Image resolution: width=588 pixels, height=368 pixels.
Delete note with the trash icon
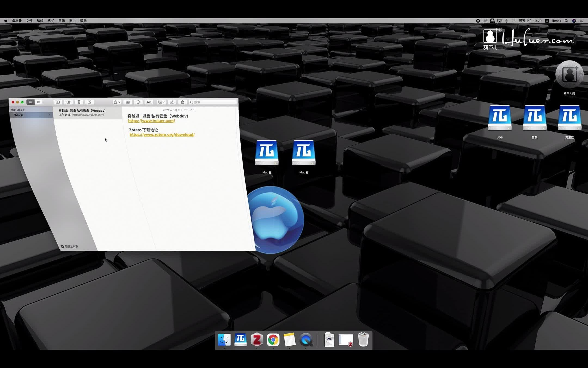tap(79, 102)
